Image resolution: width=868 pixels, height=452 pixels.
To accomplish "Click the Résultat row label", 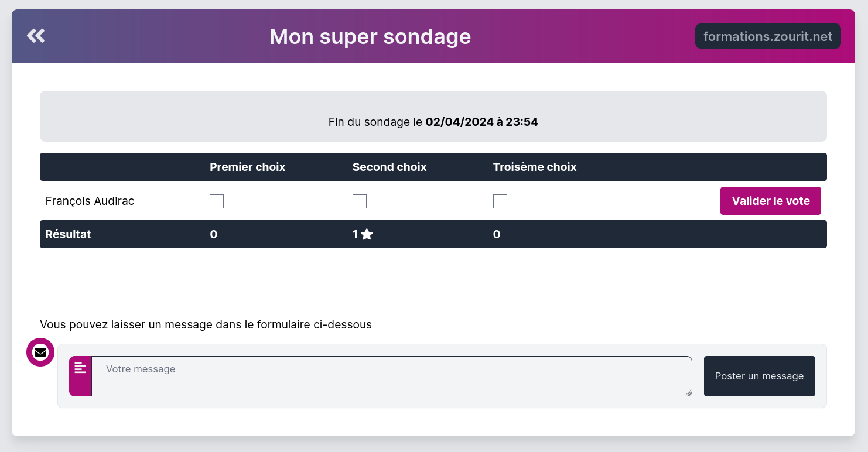I will [68, 235].
